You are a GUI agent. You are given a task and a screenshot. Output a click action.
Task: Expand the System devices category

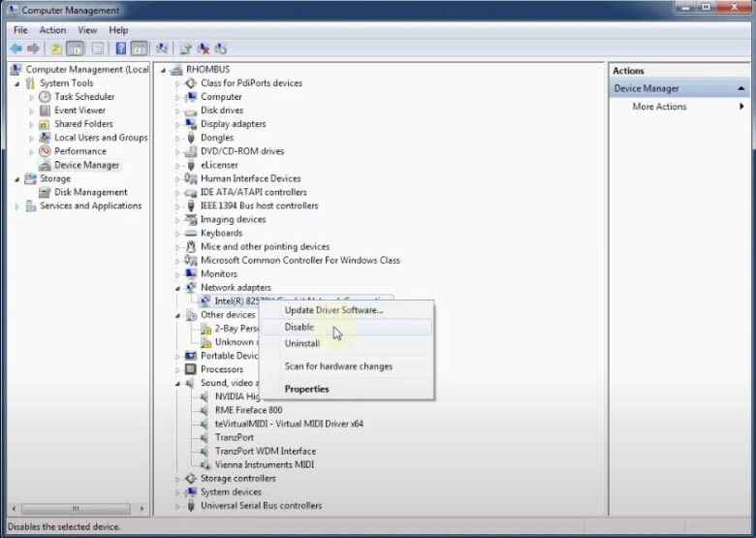coord(177,492)
